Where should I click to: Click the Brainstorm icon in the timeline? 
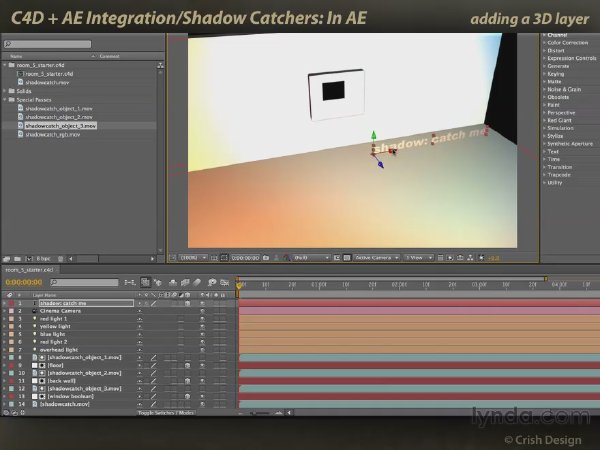[x=212, y=283]
